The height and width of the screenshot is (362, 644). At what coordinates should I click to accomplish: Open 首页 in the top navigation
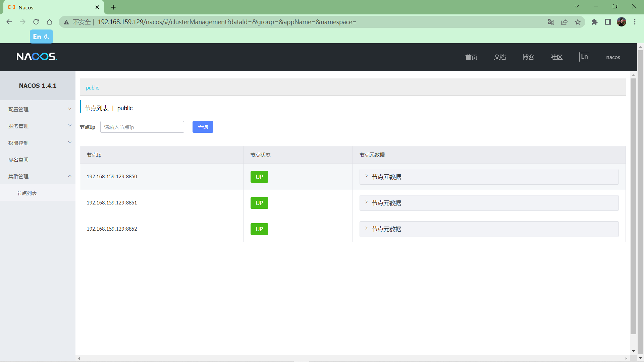click(471, 57)
